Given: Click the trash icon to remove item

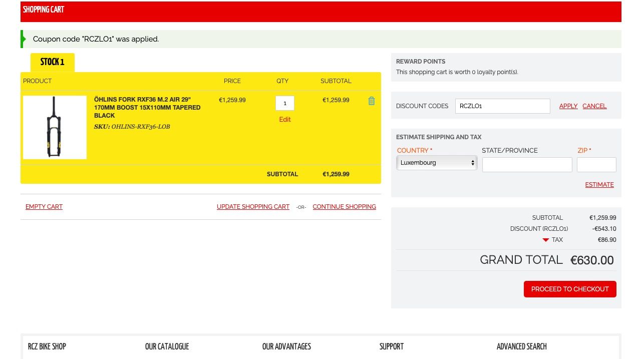Looking at the screenshot, I should pyautogui.click(x=371, y=101).
